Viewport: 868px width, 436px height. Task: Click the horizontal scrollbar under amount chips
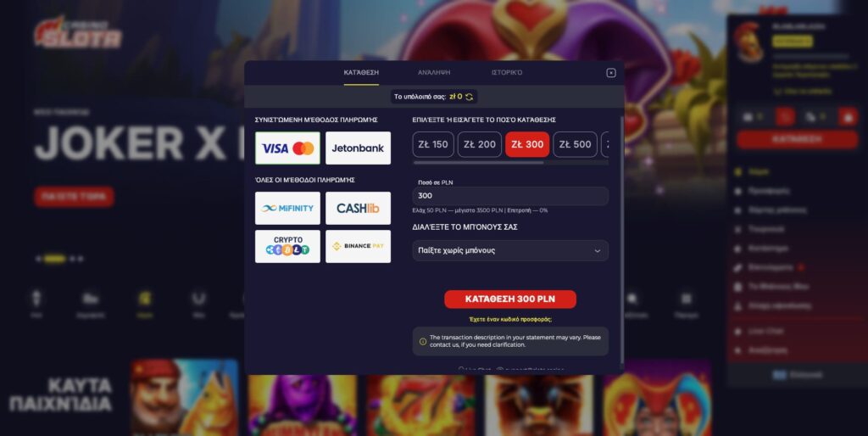pyautogui.click(x=479, y=163)
